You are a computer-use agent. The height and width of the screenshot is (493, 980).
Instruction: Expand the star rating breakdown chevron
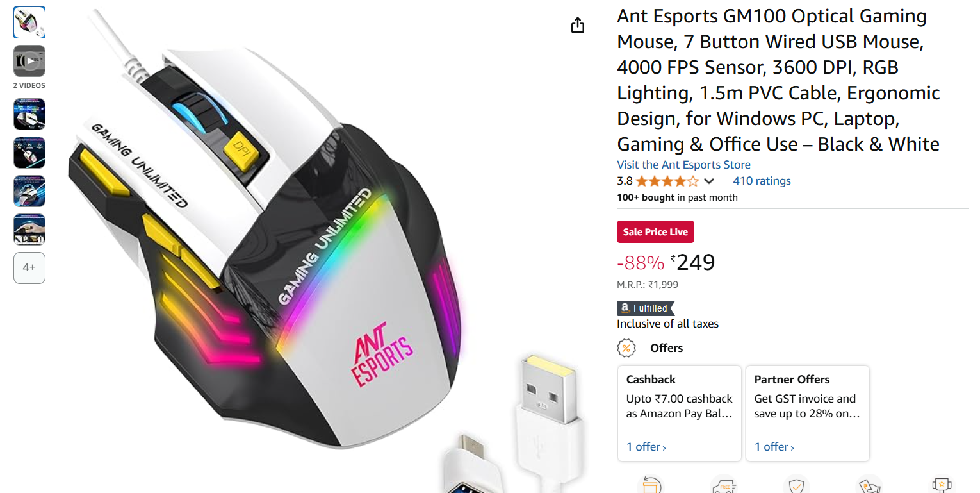coord(708,181)
